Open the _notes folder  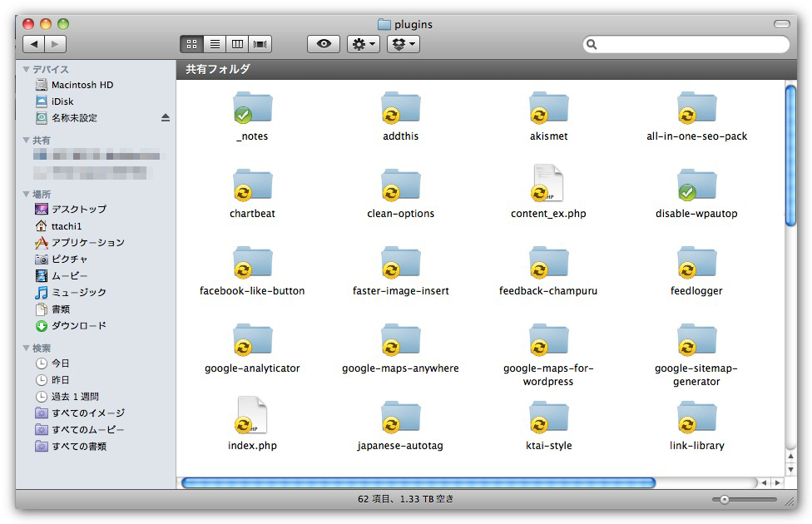[x=252, y=109]
